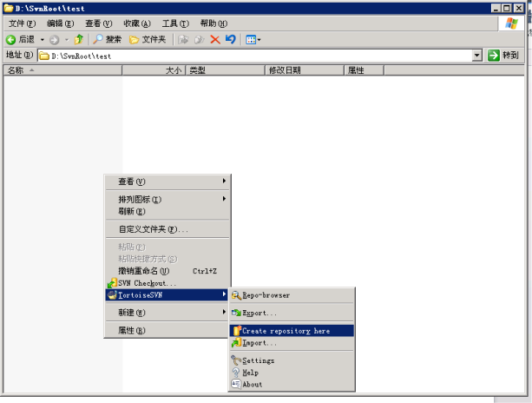Open TortoiseSVN Help entry
This screenshot has width=532, height=403.
(292, 373)
